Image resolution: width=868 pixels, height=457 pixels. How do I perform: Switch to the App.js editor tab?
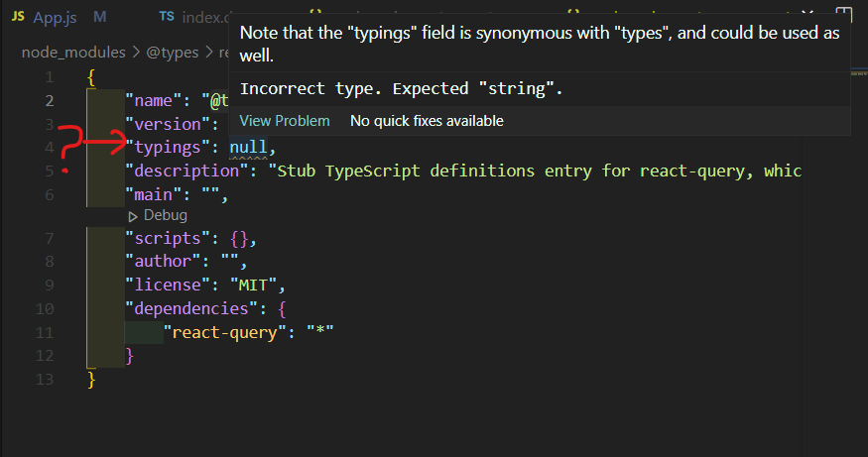tap(56, 17)
